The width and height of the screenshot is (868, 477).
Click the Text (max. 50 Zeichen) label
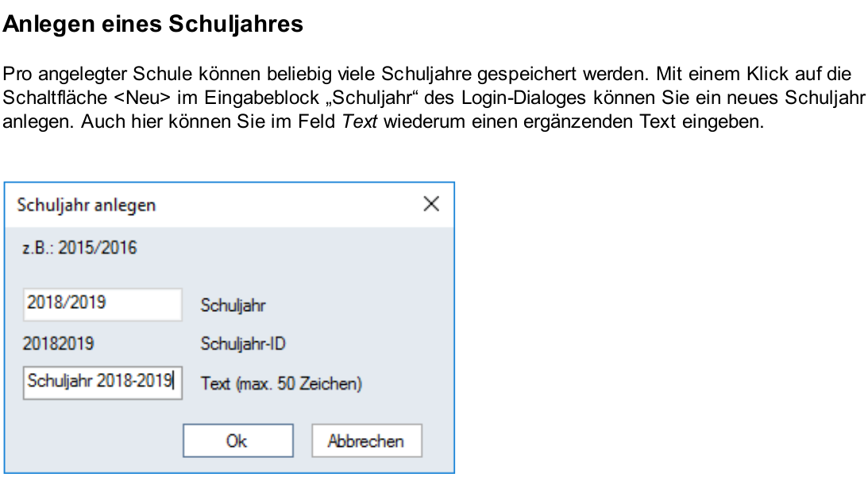281,383
